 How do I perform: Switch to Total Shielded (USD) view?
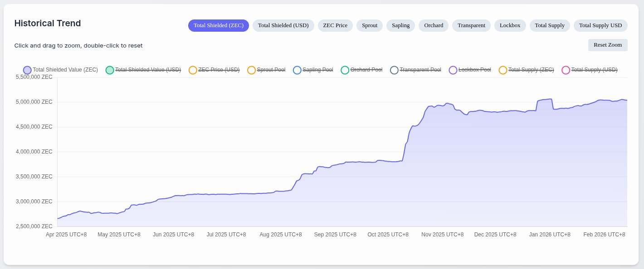click(x=283, y=26)
